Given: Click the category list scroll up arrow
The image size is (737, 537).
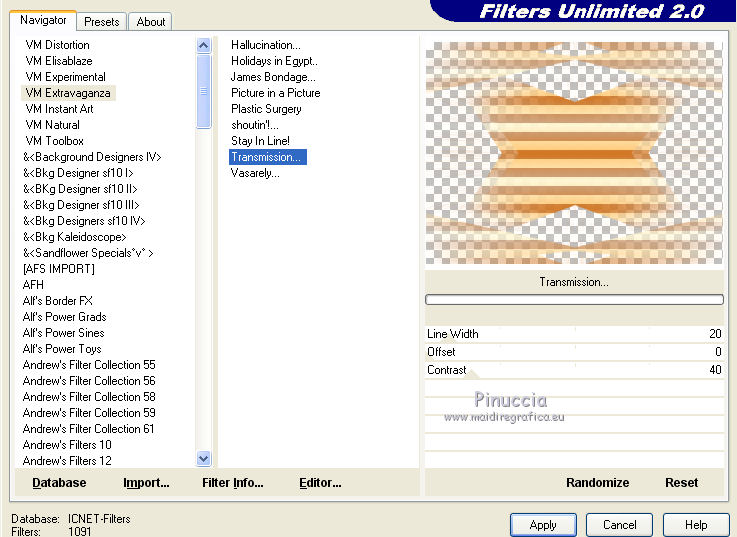Looking at the screenshot, I should (x=204, y=46).
